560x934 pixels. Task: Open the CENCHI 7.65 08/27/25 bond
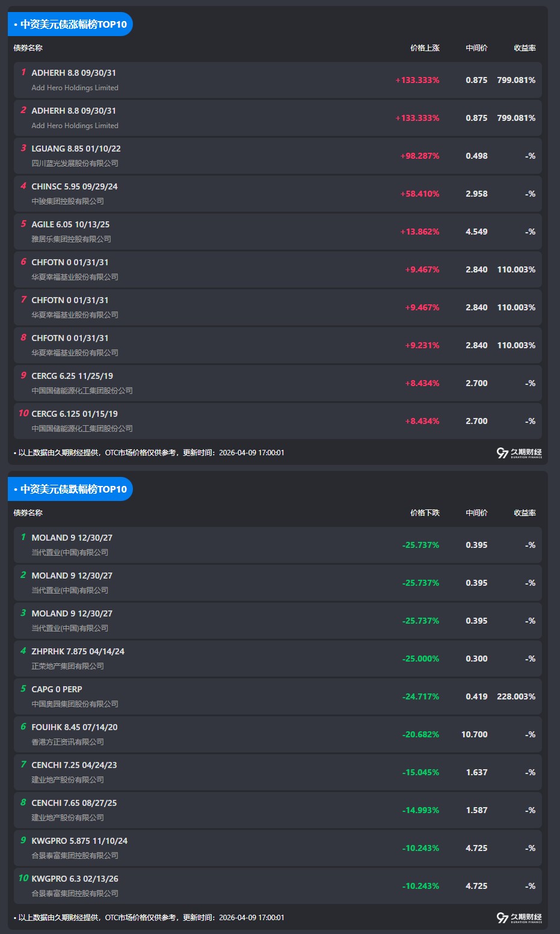(x=74, y=803)
